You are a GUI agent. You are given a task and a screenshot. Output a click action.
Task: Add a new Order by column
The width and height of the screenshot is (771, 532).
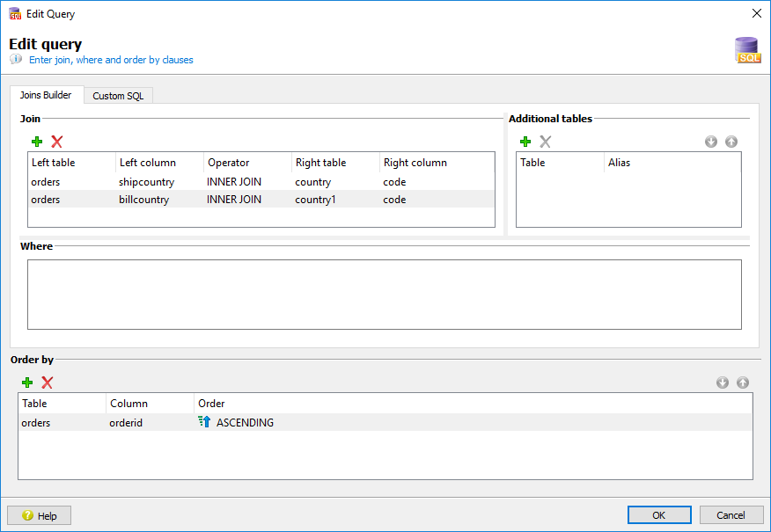click(26, 383)
